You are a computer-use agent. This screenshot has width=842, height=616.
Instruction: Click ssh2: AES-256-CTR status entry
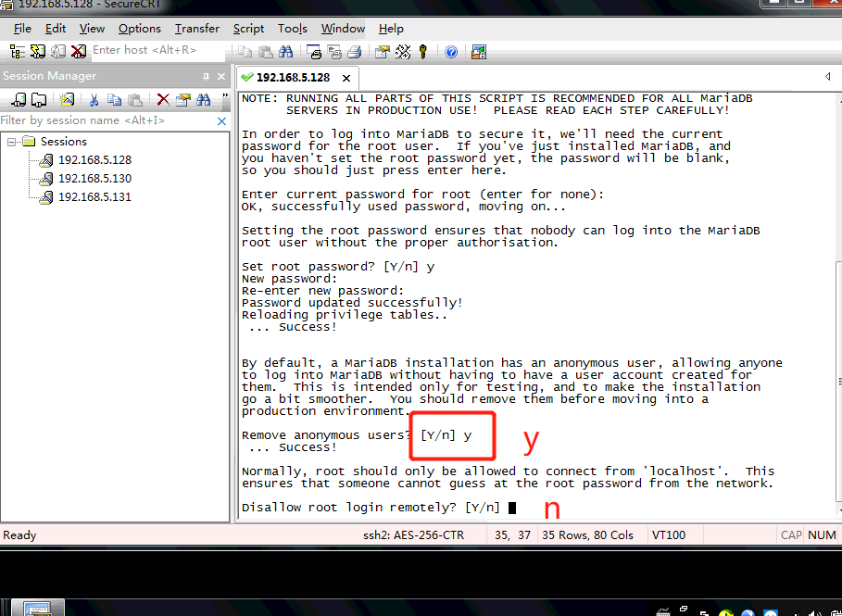[x=413, y=535]
